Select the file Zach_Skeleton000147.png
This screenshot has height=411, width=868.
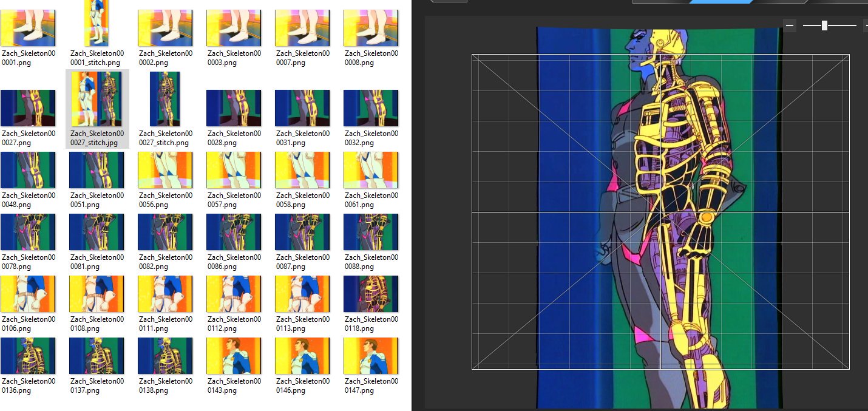point(371,366)
